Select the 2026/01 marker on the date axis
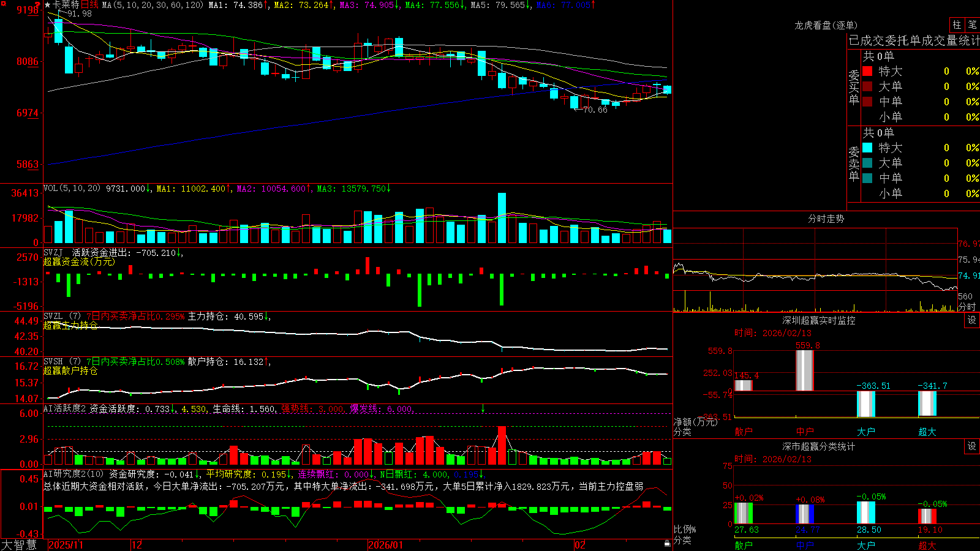The image size is (980, 551). (x=385, y=545)
